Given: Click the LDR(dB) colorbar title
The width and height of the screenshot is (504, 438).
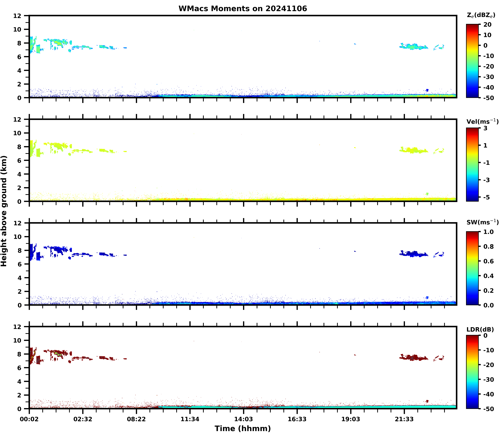Looking at the screenshot, I should (480, 329).
